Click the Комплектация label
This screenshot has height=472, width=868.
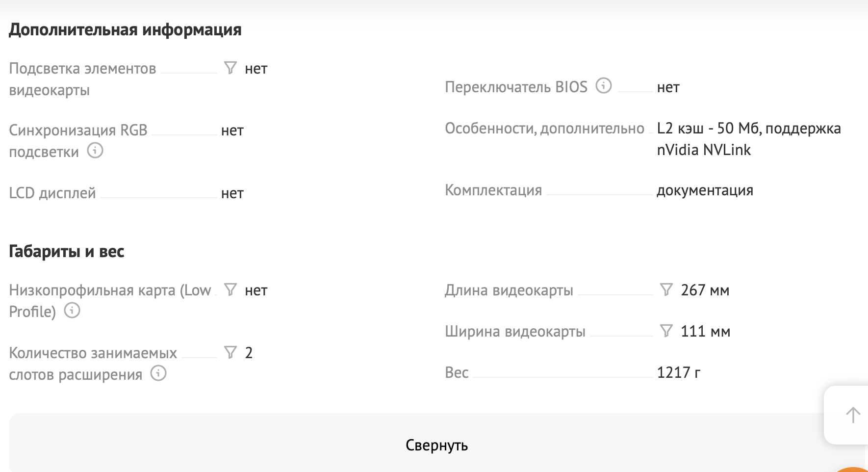[x=493, y=190]
